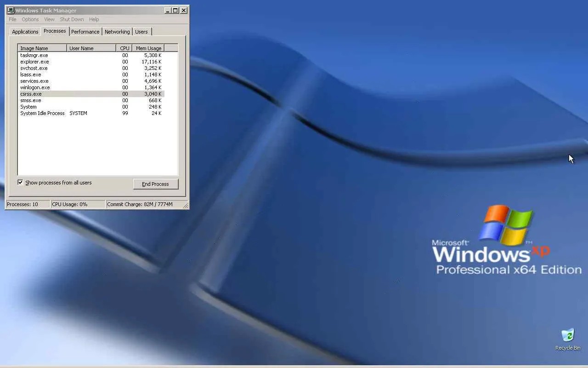Viewport: 588px width, 368px height.
Task: Switch to the Performance tab
Action: (x=85, y=32)
